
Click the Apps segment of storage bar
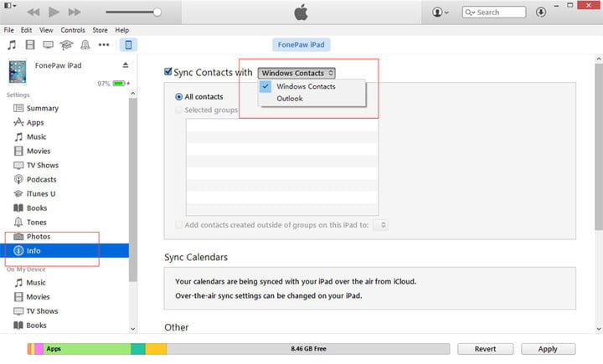pyautogui.click(x=87, y=349)
